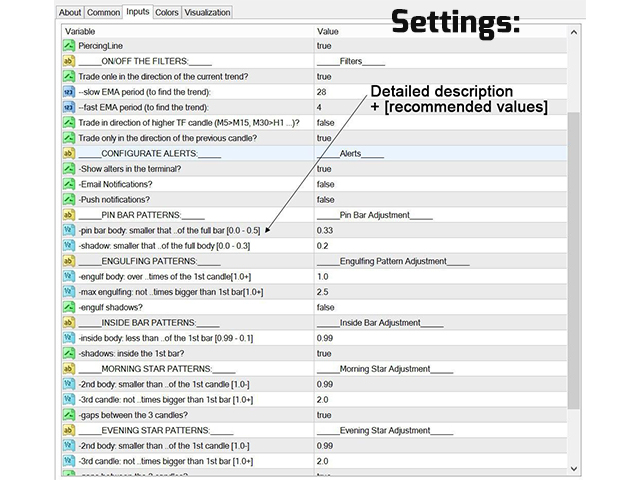The width and height of the screenshot is (640, 480).
Task: Select the 'Pin Bar Adjustment' value cell
Action: point(441,215)
